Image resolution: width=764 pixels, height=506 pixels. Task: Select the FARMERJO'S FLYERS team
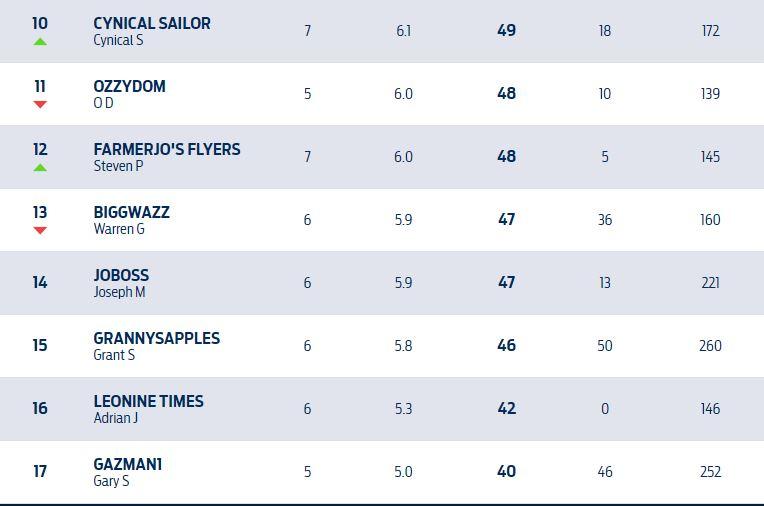[x=167, y=149]
